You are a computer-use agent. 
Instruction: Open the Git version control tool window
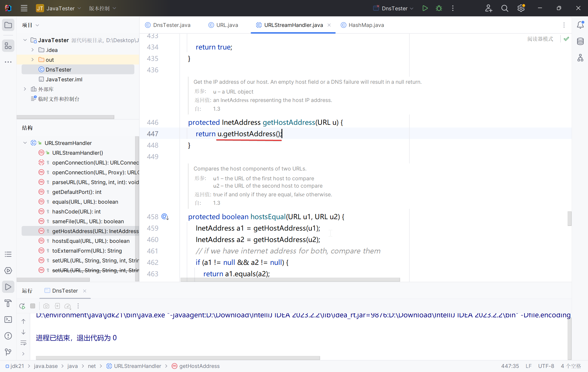(x=8, y=352)
